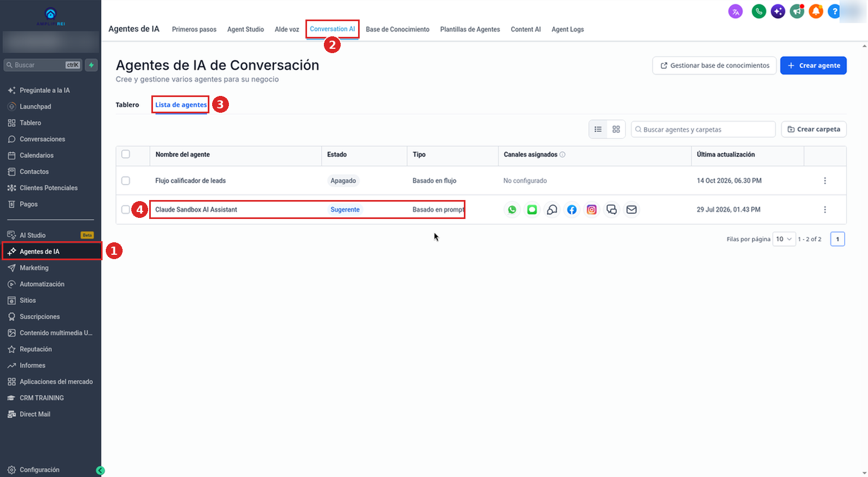868x477 pixels.
Task: Click Gestionar base de conocimientos button
Action: 714,66
